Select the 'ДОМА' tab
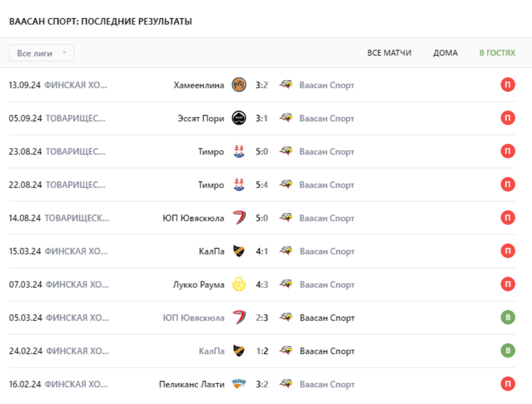 coord(445,53)
